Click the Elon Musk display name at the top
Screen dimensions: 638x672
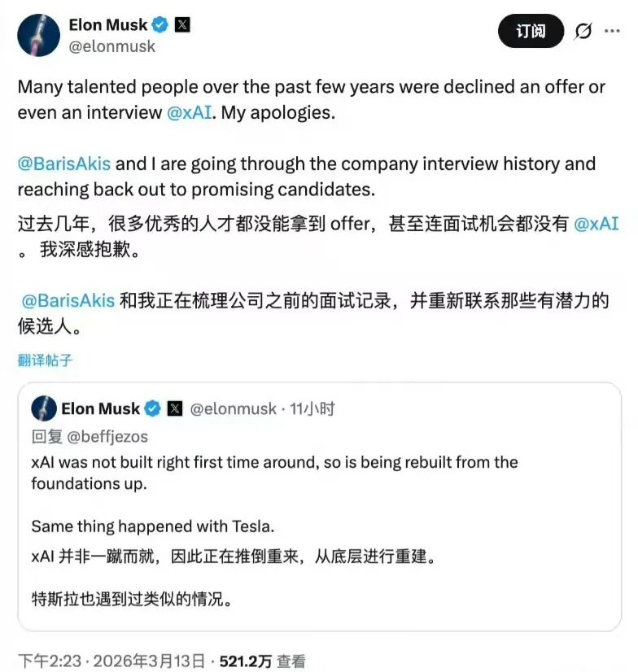point(107,24)
